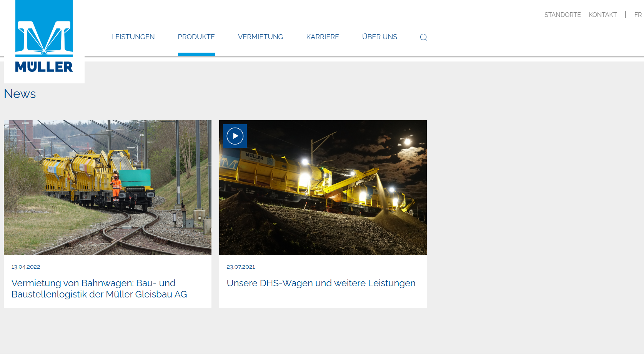Open the night ballast train photo
644x362 pixels.
323,188
